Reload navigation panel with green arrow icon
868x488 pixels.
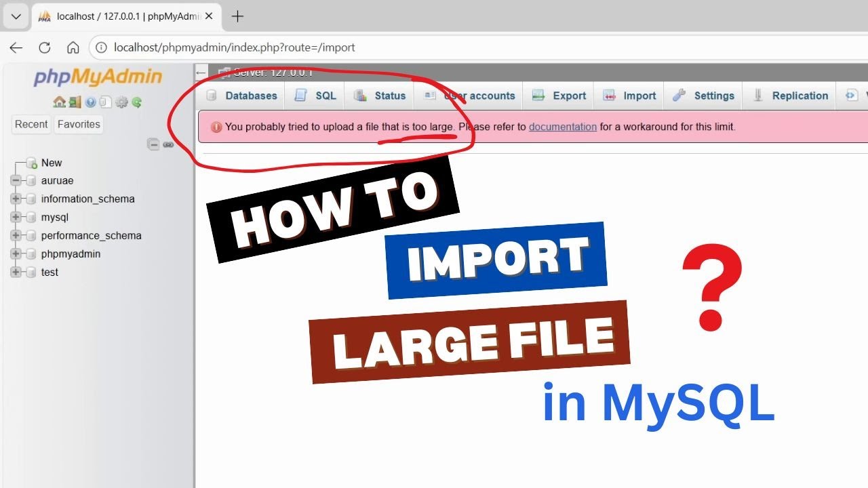137,102
